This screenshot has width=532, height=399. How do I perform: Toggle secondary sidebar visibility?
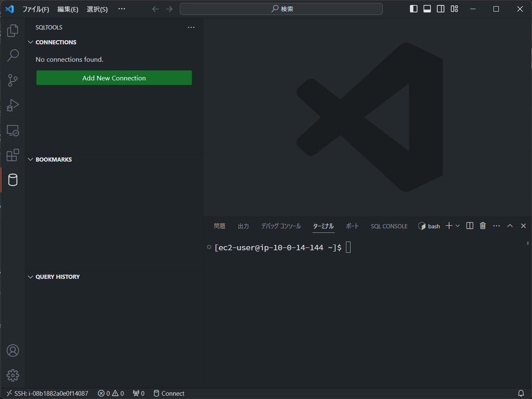(441, 9)
